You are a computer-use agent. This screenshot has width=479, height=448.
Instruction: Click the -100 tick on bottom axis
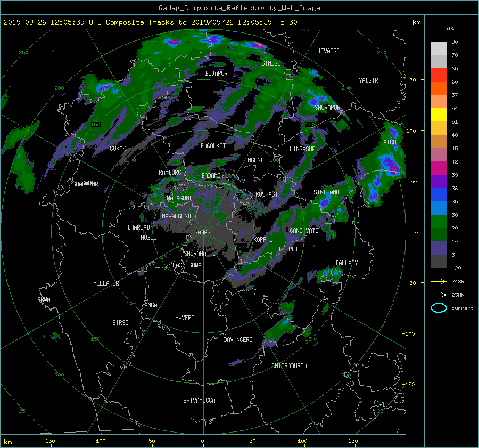[x=99, y=441]
